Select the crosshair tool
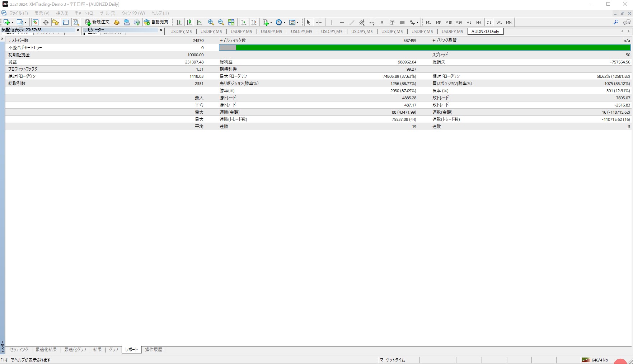Image resolution: width=633 pixels, height=364 pixels. click(x=319, y=22)
